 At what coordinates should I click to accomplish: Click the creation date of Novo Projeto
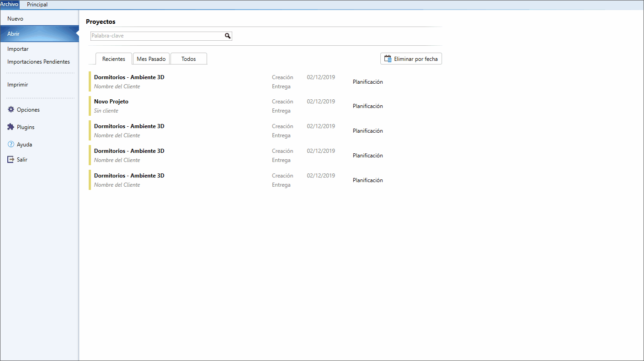click(321, 102)
